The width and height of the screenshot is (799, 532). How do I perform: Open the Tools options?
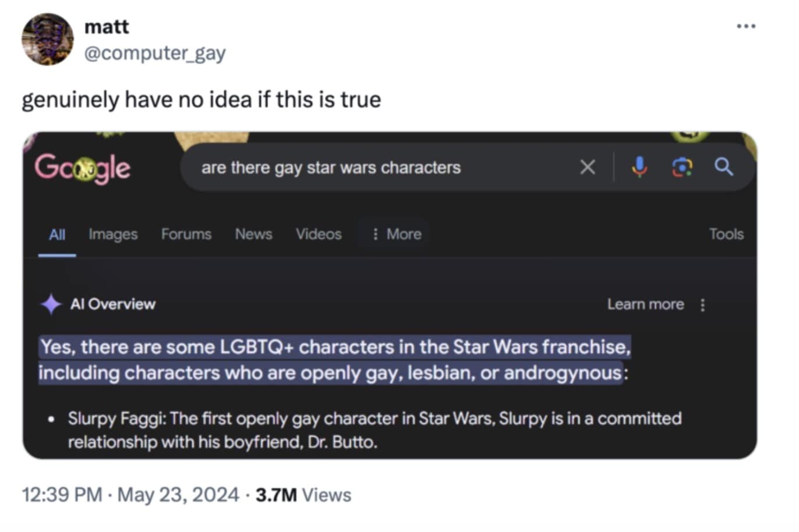[726, 234]
